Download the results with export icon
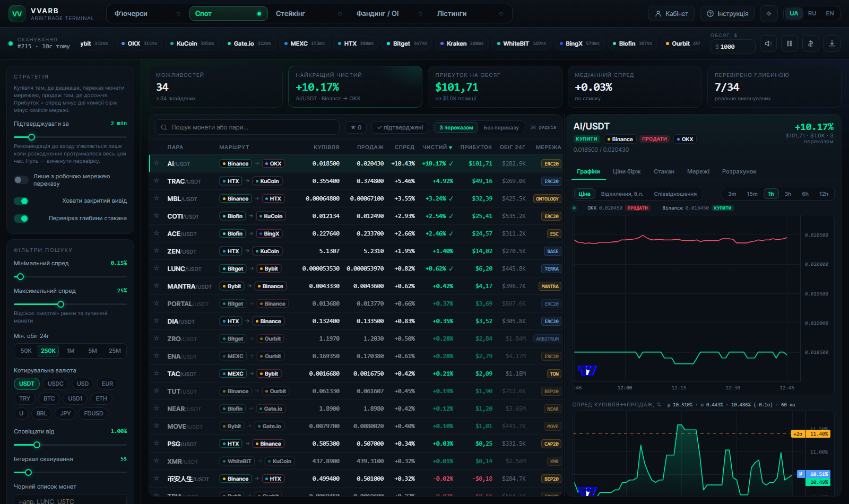849x504 pixels. (832, 44)
